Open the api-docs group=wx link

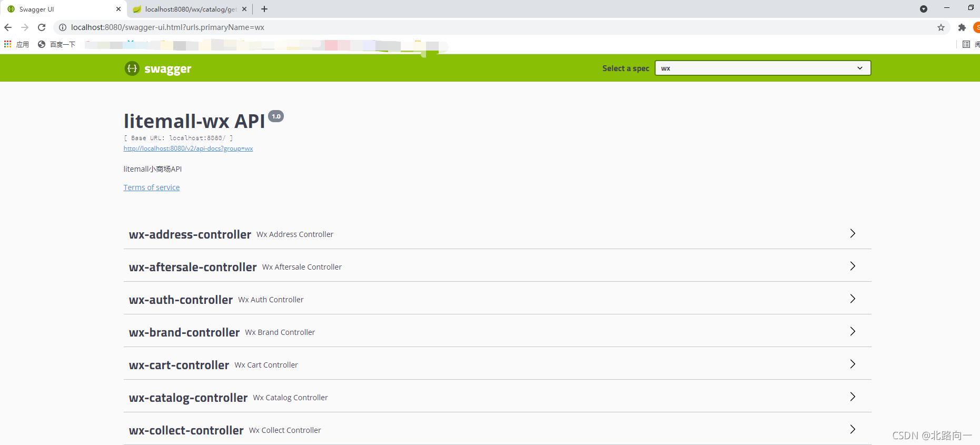tap(188, 149)
